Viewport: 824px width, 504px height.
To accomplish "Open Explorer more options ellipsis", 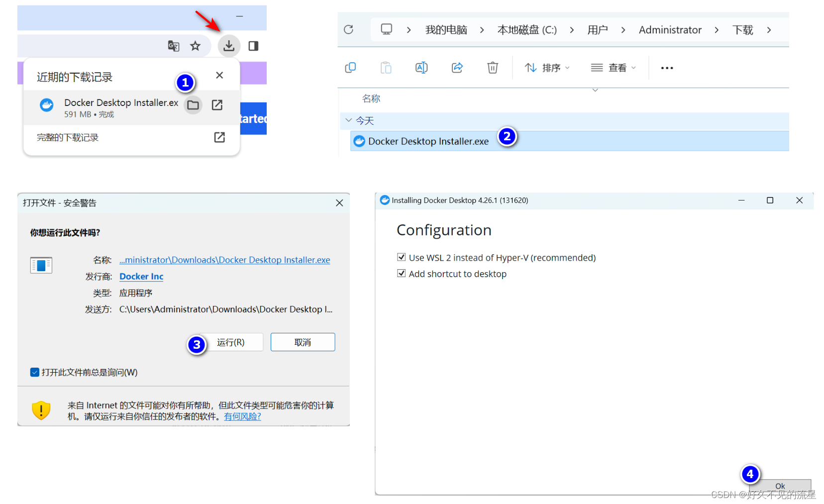I will pos(667,68).
